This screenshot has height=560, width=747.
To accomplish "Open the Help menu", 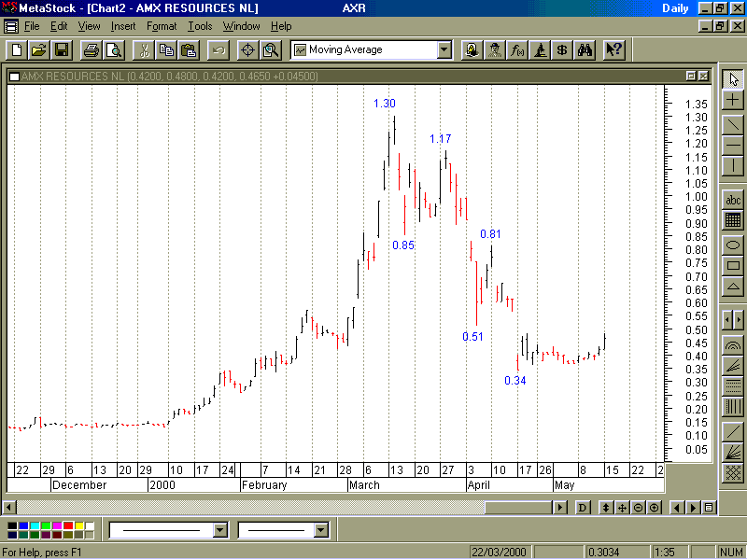I will point(281,26).
